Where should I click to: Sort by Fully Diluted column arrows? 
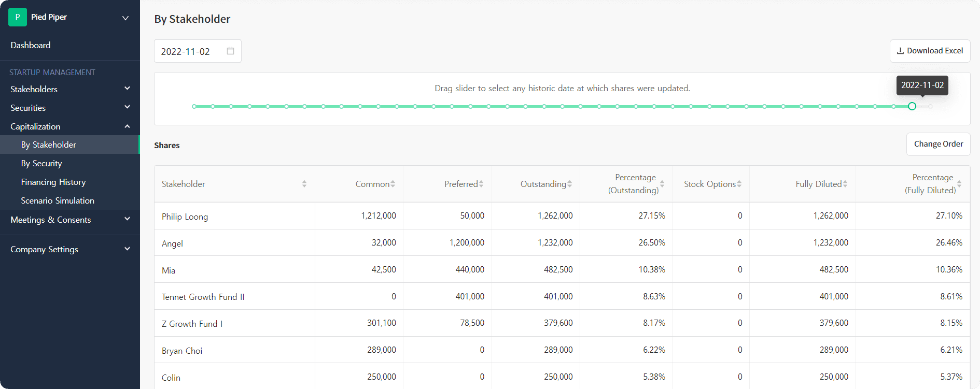tap(845, 184)
